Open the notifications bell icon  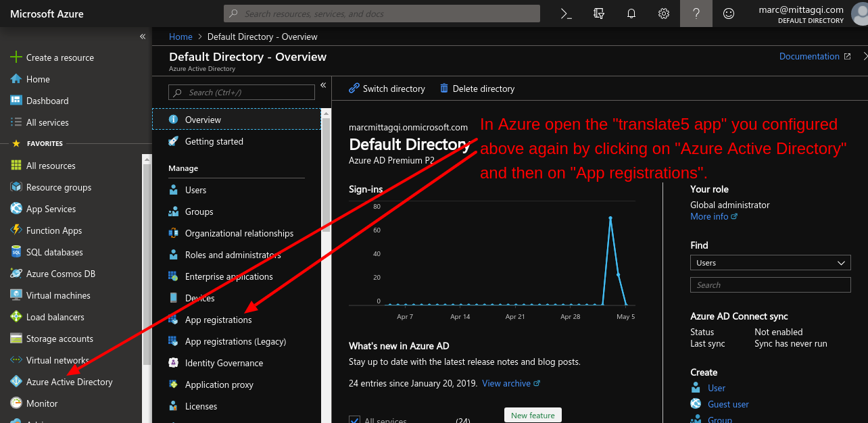pyautogui.click(x=631, y=14)
